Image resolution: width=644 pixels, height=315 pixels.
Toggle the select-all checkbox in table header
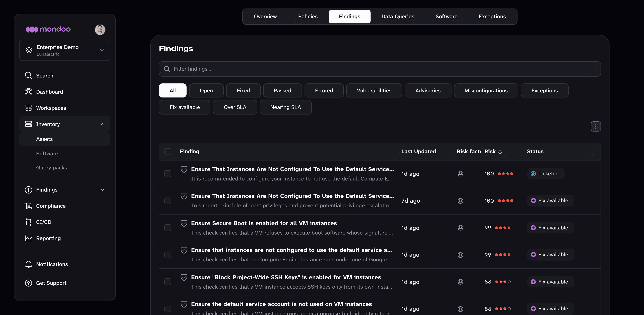[x=168, y=151]
